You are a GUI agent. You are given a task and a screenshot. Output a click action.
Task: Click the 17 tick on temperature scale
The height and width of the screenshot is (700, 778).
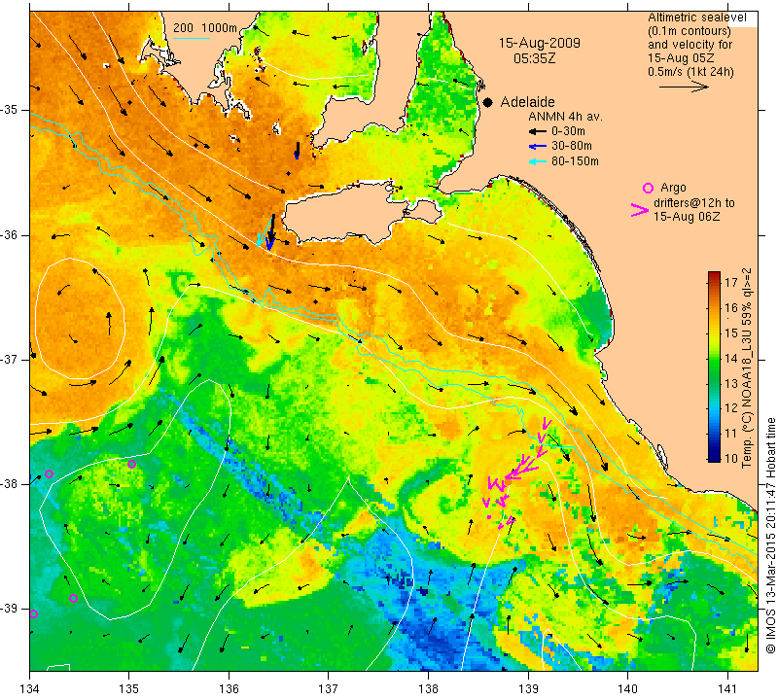[x=731, y=283]
